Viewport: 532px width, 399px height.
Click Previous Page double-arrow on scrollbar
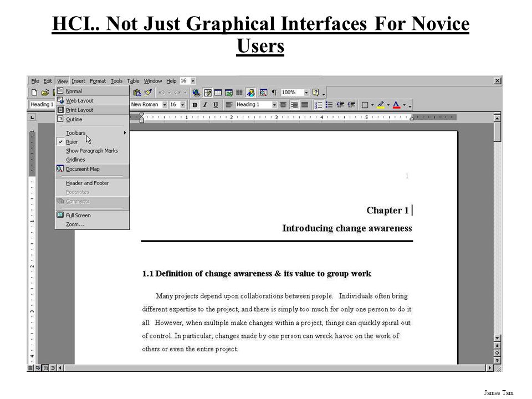click(497, 346)
